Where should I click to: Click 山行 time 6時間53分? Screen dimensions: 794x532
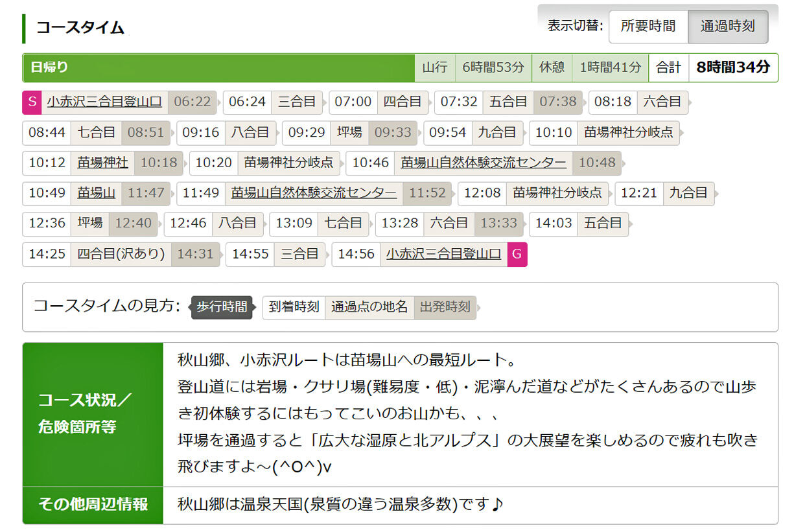493,67
